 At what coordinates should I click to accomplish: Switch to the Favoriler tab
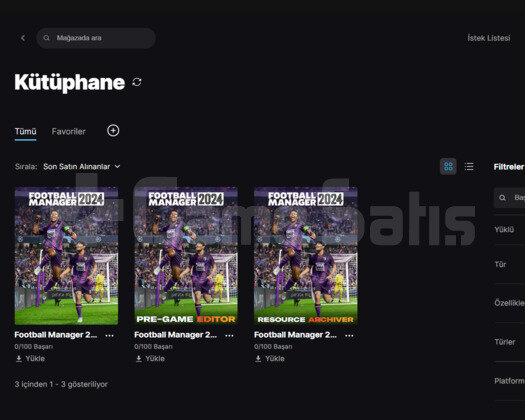(69, 131)
